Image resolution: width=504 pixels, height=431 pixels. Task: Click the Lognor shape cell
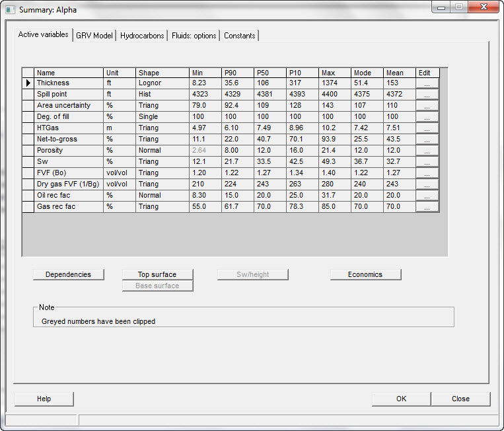pyautogui.click(x=162, y=83)
